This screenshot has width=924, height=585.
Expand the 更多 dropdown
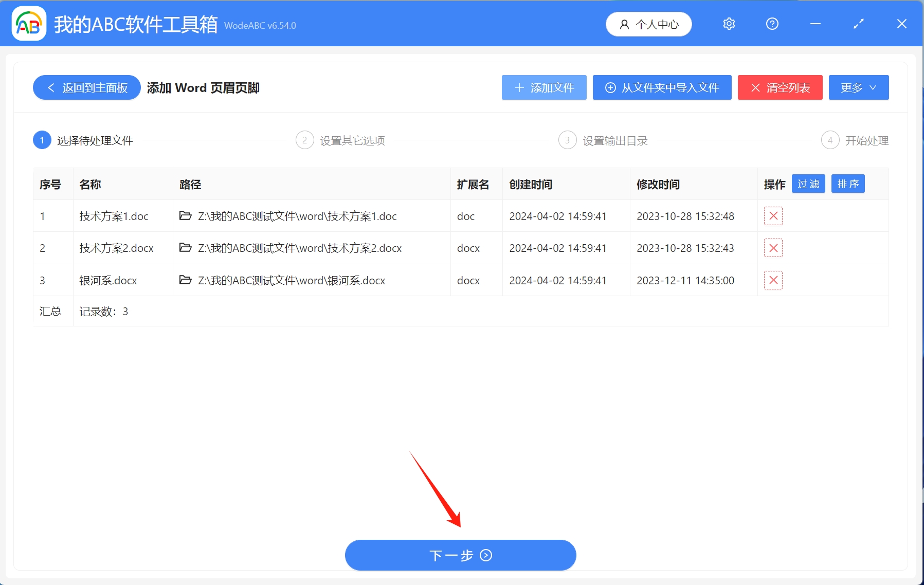859,87
